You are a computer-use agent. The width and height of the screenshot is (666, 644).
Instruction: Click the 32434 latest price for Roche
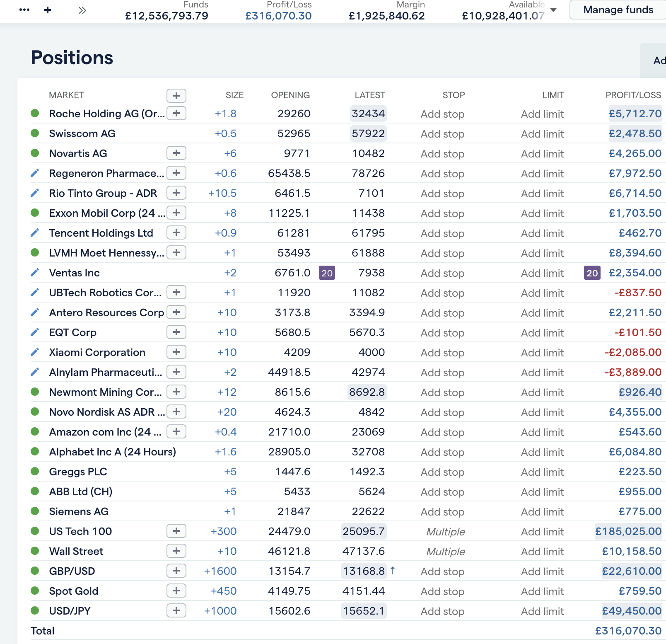(x=368, y=114)
